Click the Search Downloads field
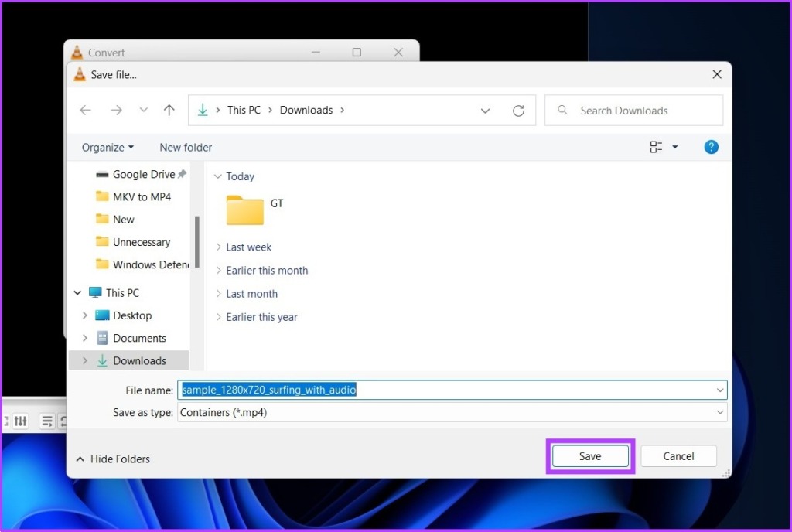Screen dimensions: 792x532 (634, 111)
